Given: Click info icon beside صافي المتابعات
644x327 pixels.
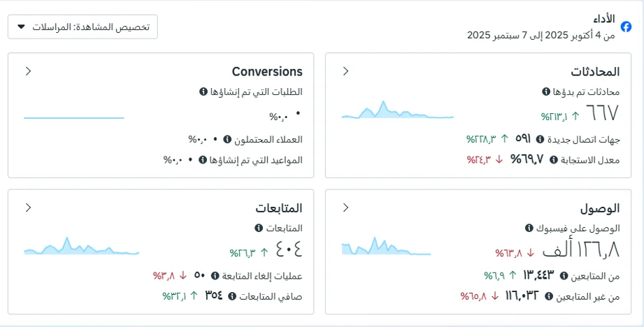Looking at the screenshot, I should [x=232, y=296].
